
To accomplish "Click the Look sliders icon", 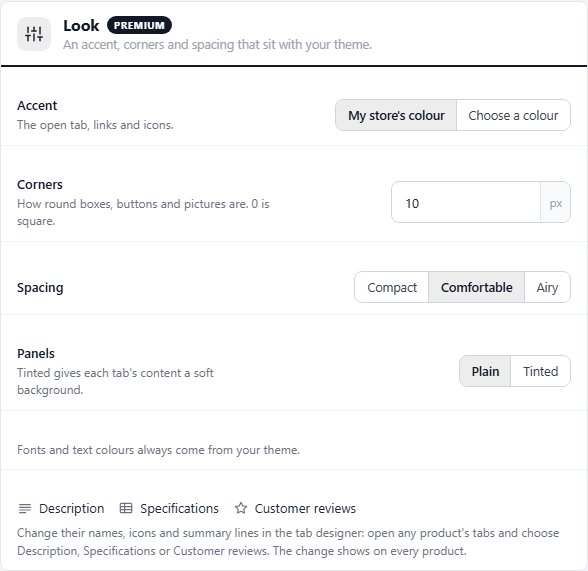I will (x=34, y=34).
